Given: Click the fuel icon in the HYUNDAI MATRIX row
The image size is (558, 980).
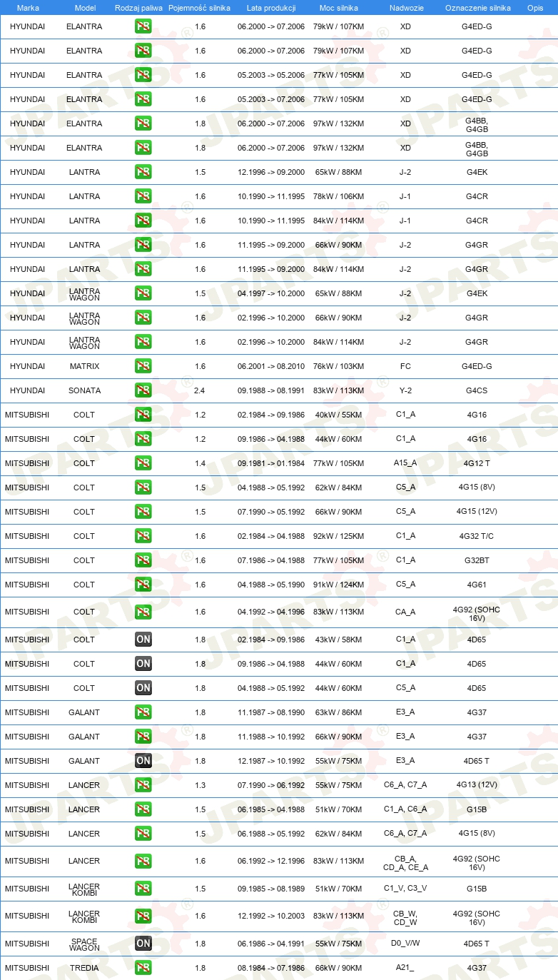Looking at the screenshot, I should pos(143,366).
